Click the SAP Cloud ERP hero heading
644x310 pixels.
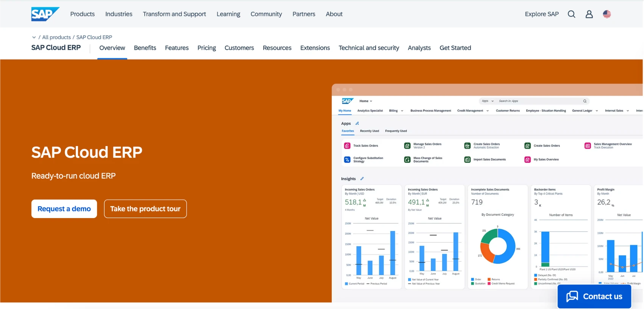click(x=87, y=153)
